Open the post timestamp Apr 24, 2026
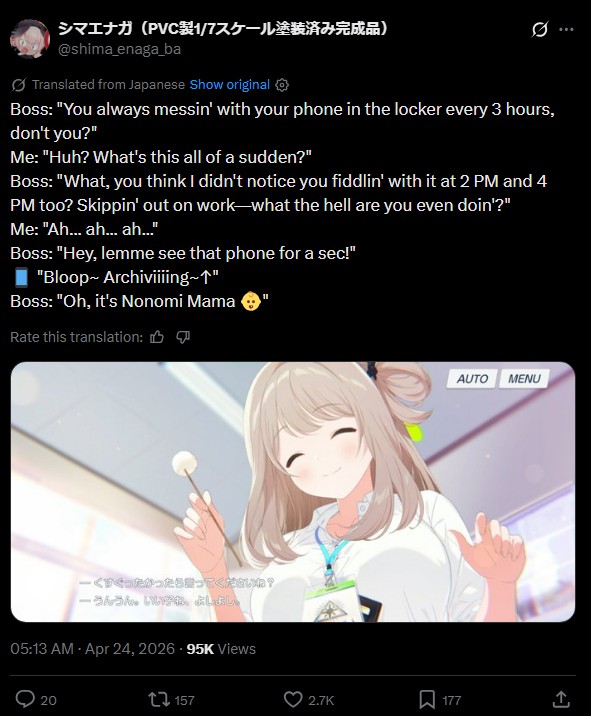The width and height of the screenshot is (591, 716). (92, 649)
